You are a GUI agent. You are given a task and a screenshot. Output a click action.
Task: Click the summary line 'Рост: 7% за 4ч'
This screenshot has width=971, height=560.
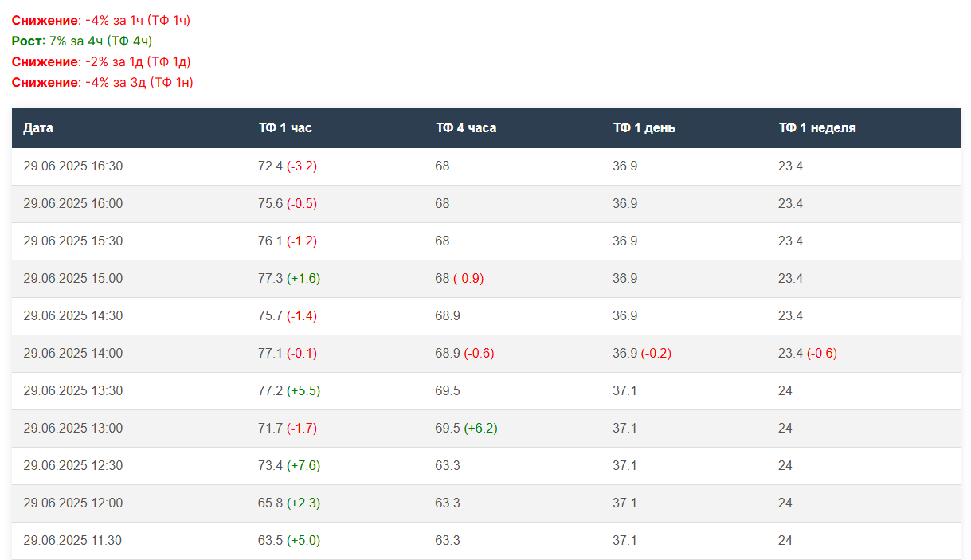point(82,41)
